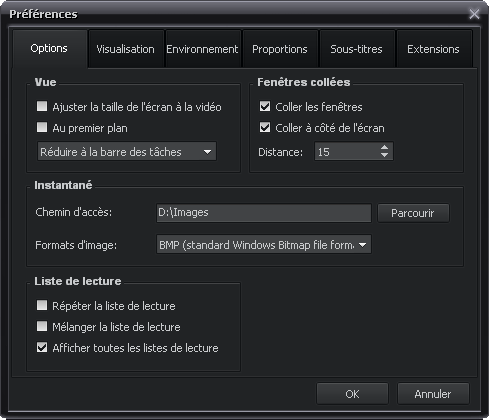Screen dimensions: 489x420
Task: Click the Chemin d'accès path field
Action: click(264, 213)
